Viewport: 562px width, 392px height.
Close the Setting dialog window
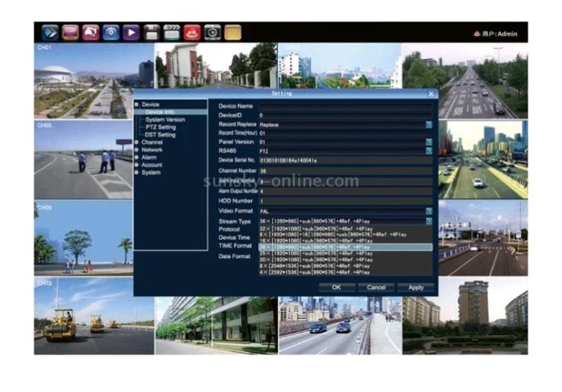[431, 94]
